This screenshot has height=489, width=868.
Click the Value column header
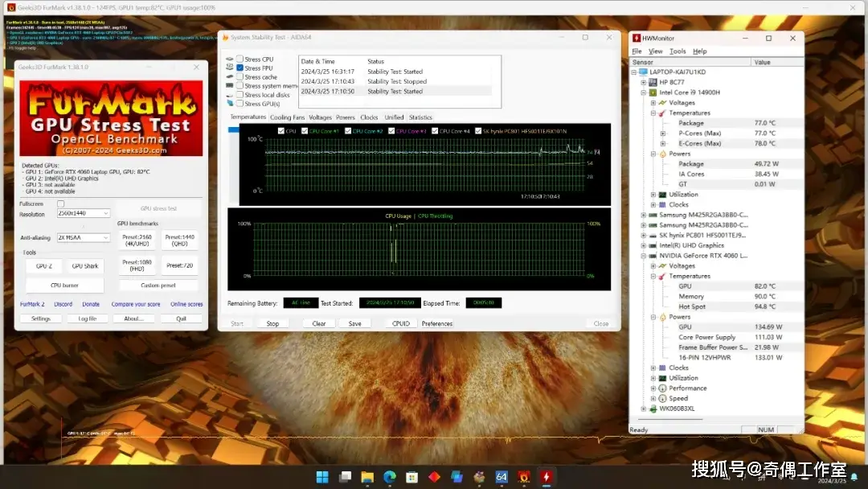pos(777,62)
